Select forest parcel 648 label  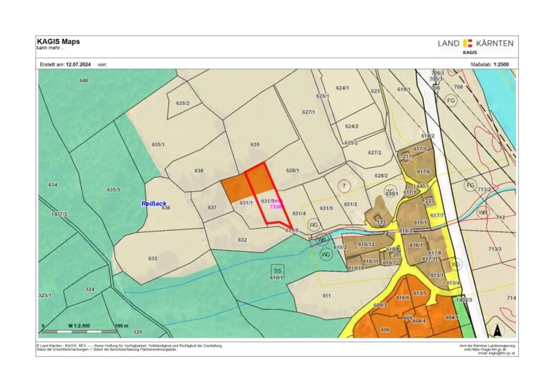pyautogui.click(x=84, y=81)
